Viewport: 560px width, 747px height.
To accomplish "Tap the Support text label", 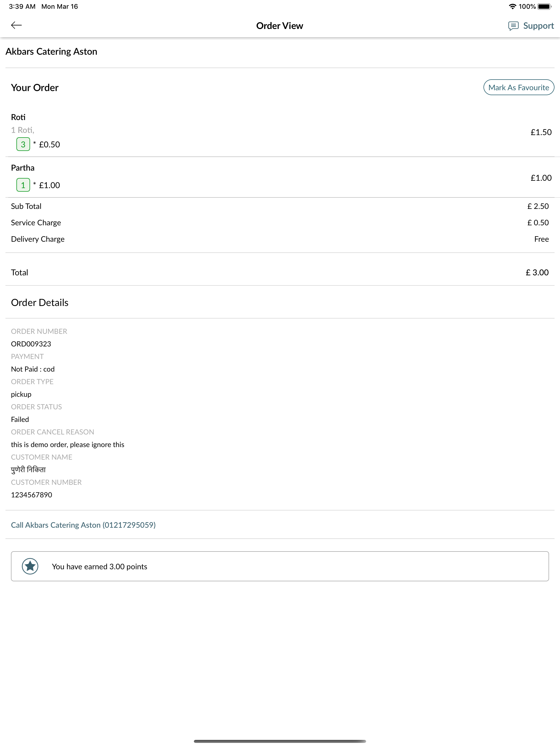I will [538, 26].
